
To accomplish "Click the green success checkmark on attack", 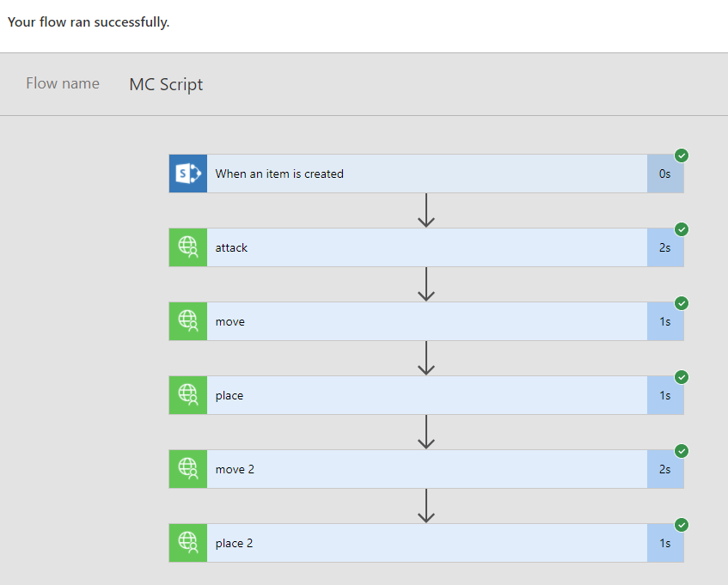I will click(x=682, y=229).
